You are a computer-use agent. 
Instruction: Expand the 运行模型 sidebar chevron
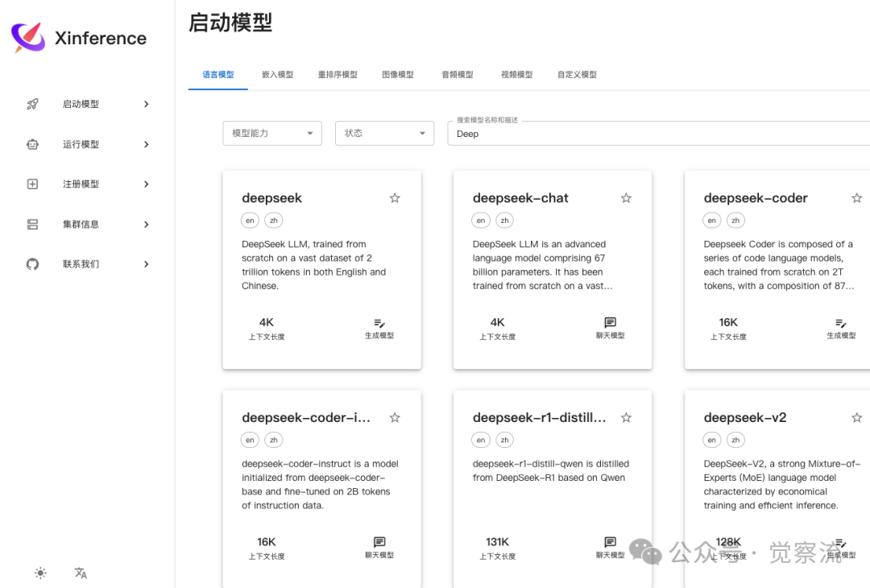147,144
